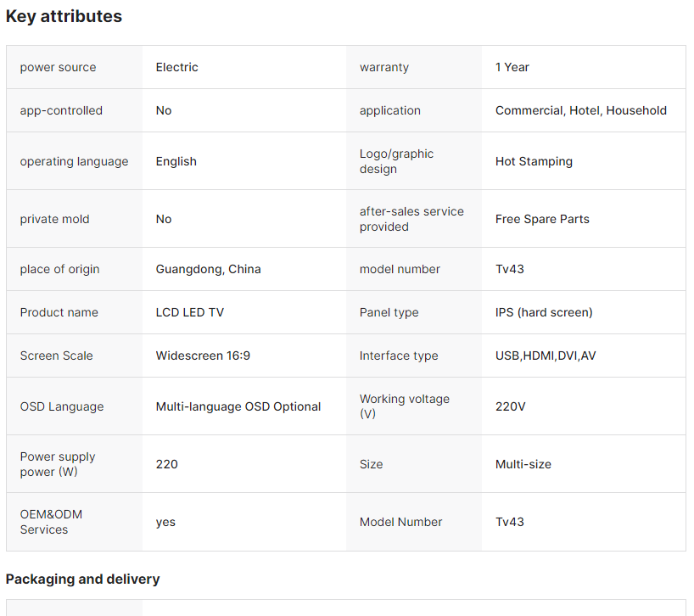Click the 'Free Spare Parts' value
The height and width of the screenshot is (616, 694).
click(x=541, y=219)
